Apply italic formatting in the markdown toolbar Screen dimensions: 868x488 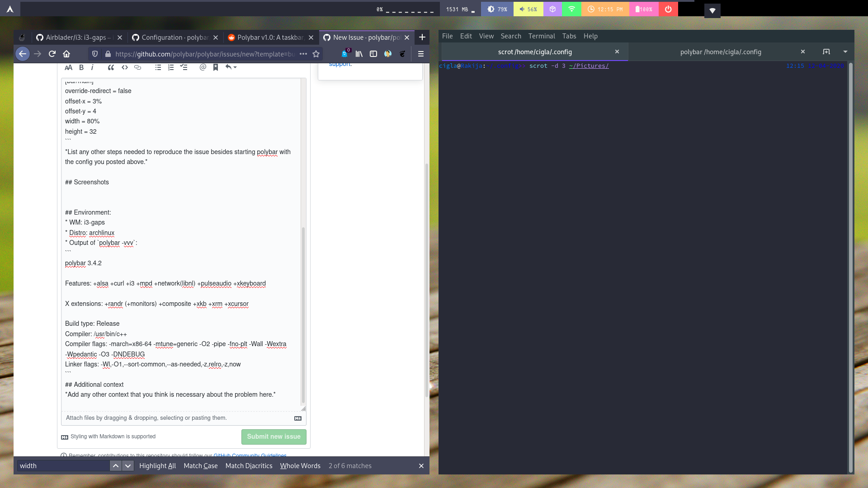pos(93,67)
